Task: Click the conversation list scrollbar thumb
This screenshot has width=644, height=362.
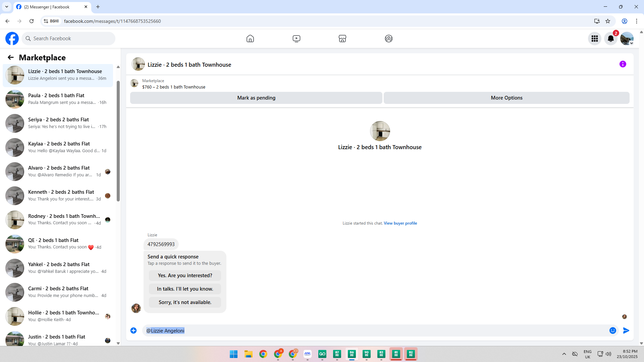Action: pyautogui.click(x=118, y=141)
